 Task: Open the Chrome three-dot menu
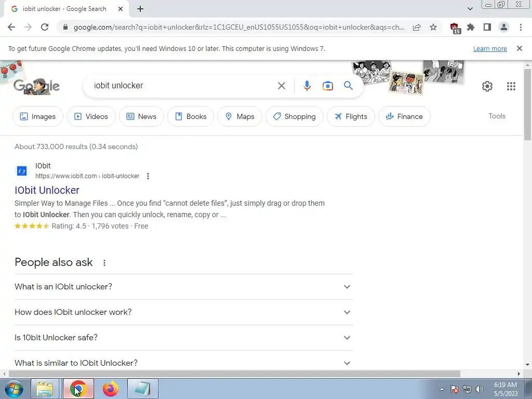(521, 27)
